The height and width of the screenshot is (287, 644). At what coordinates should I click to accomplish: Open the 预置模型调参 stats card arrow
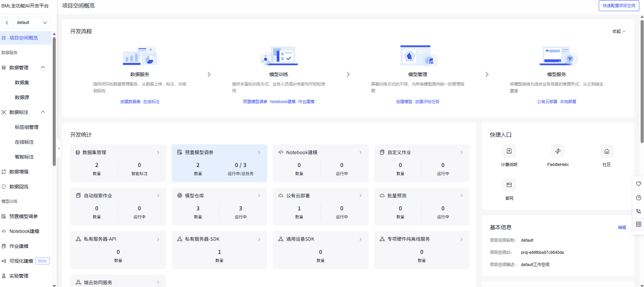coord(259,152)
